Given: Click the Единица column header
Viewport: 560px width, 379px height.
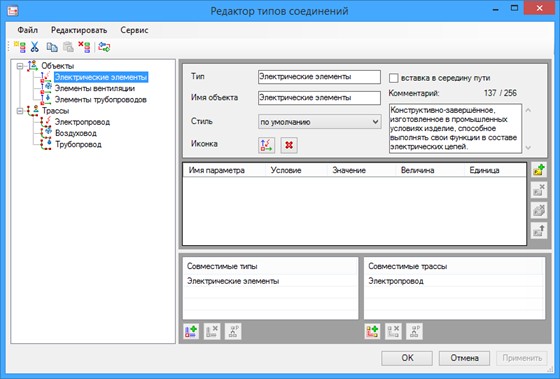Looking at the screenshot, I should [495, 170].
